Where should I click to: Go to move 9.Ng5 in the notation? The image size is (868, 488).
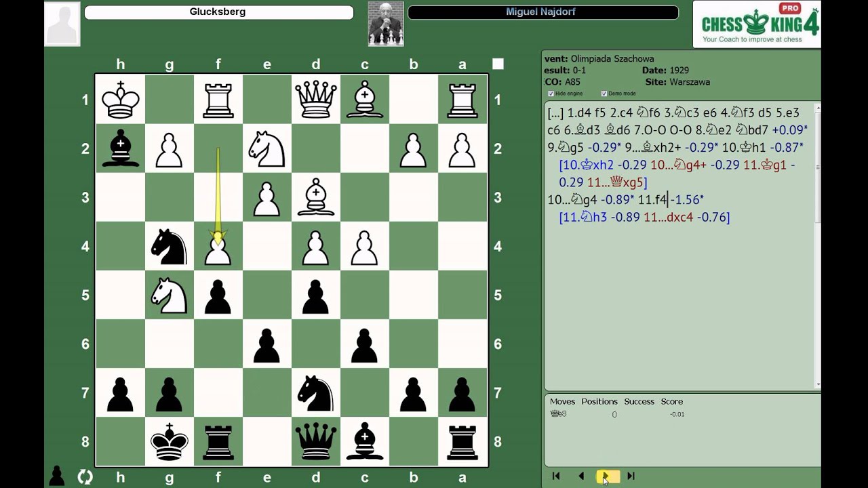[566, 147]
